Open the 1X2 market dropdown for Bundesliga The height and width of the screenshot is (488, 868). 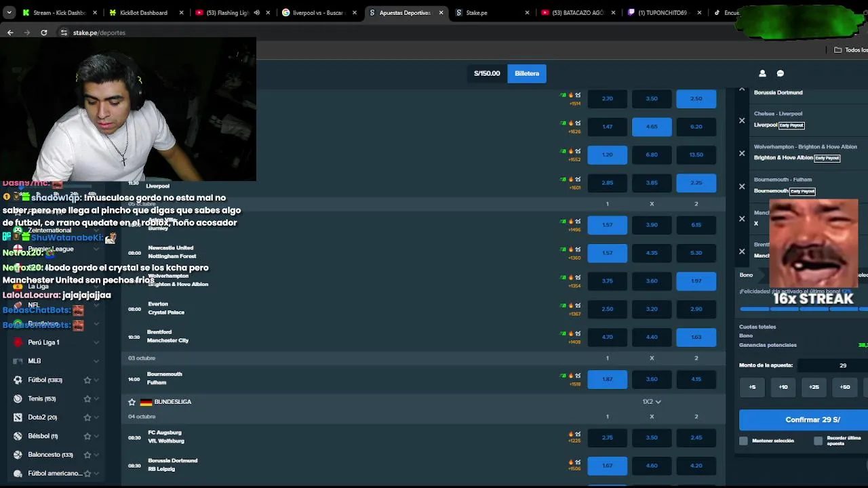[x=651, y=402]
